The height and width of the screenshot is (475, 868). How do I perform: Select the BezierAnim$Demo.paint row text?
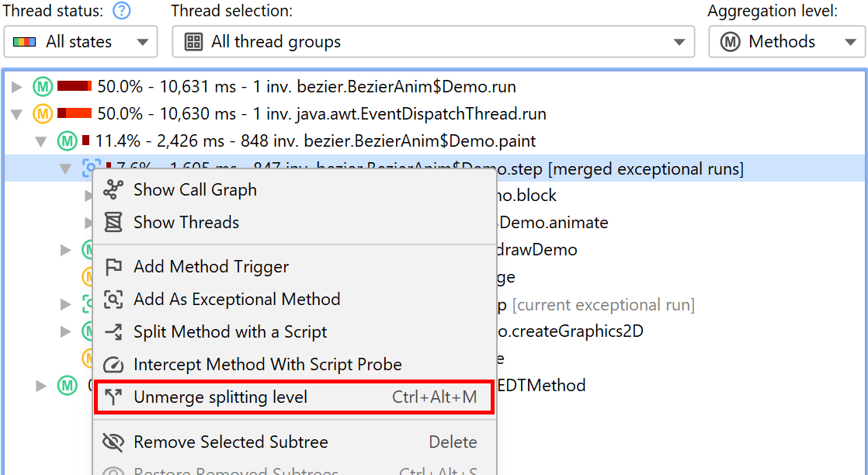[315, 141]
